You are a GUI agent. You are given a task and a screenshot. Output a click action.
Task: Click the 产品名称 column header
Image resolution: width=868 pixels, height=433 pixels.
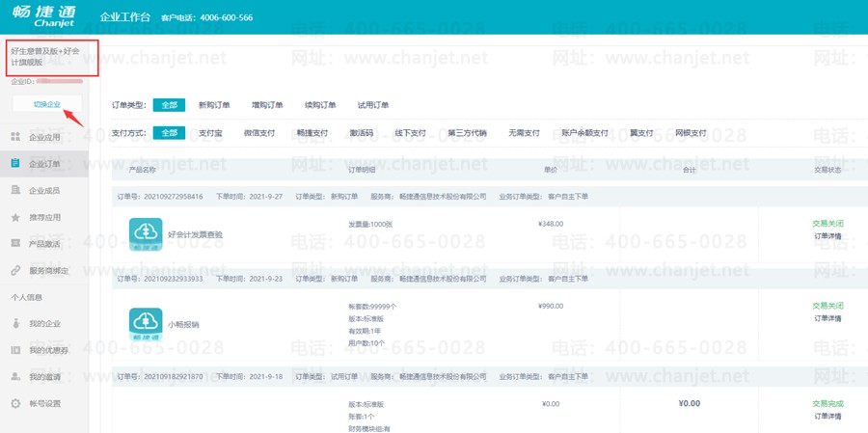[x=143, y=170]
